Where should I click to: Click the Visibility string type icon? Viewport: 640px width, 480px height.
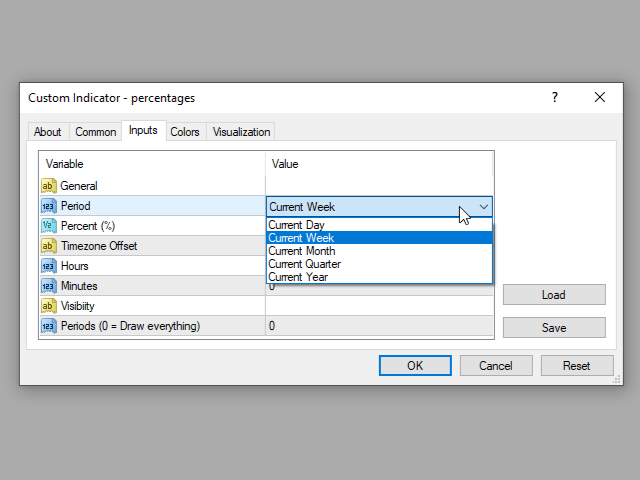coord(49,306)
